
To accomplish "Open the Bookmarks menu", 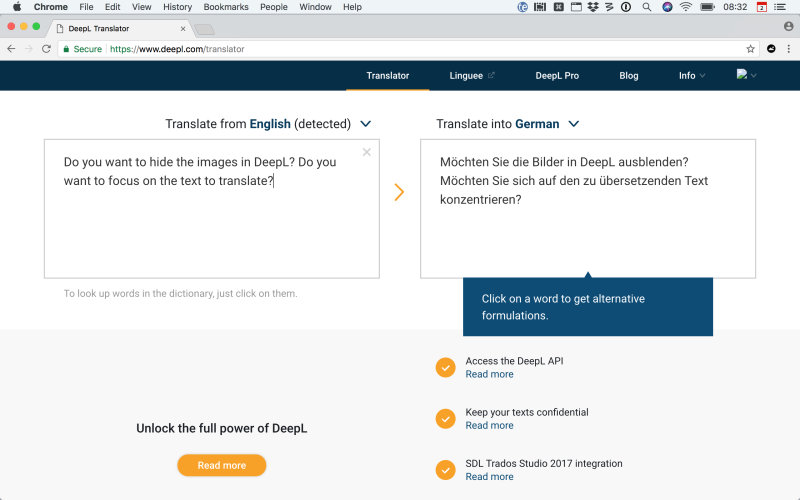I will point(226,7).
